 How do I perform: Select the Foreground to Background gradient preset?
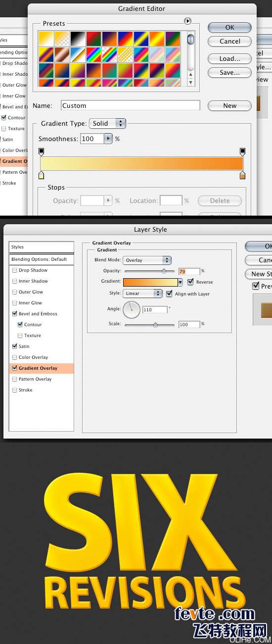[x=46, y=39]
